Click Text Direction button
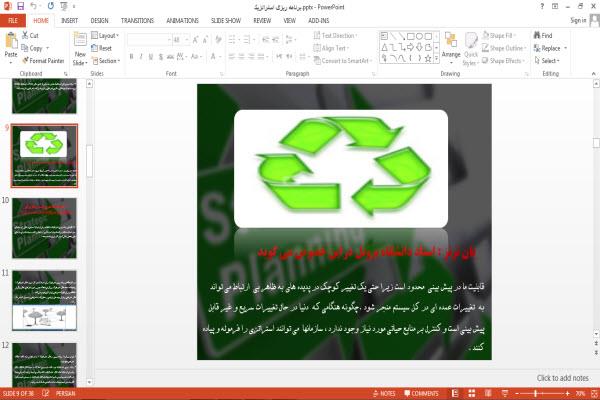 pyautogui.click(x=335, y=35)
